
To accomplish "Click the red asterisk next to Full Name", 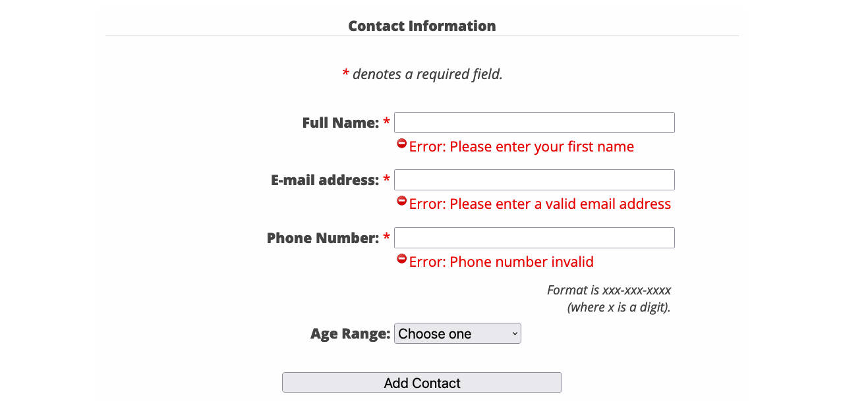I will (385, 122).
